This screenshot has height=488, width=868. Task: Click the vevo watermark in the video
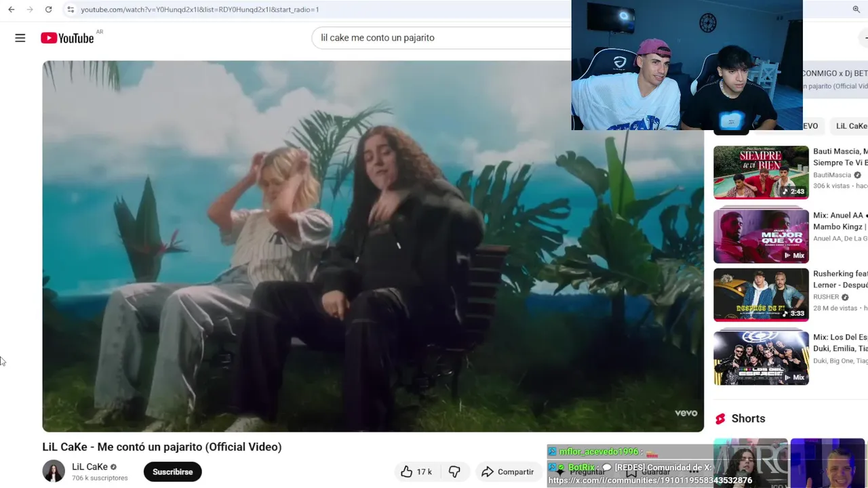[x=686, y=413]
